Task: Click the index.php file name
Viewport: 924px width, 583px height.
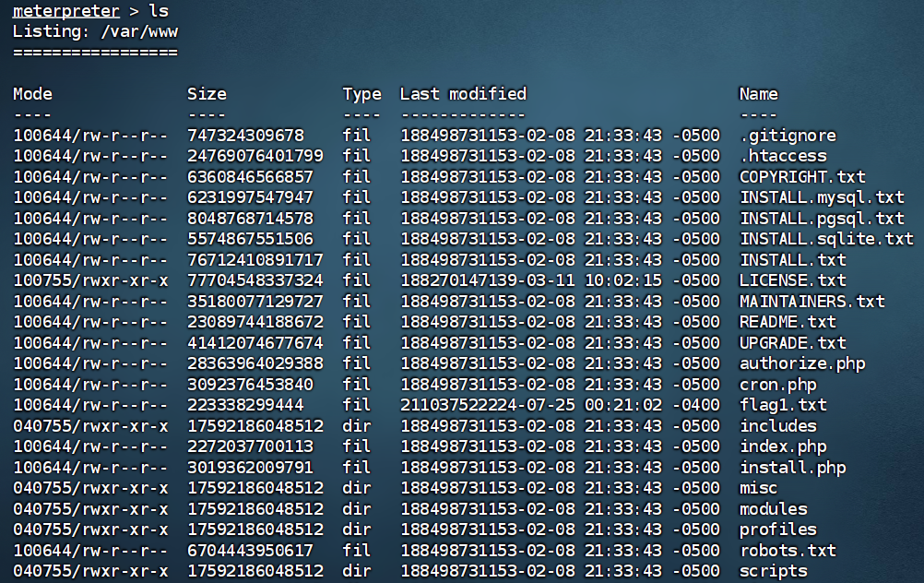Action: 783,446
